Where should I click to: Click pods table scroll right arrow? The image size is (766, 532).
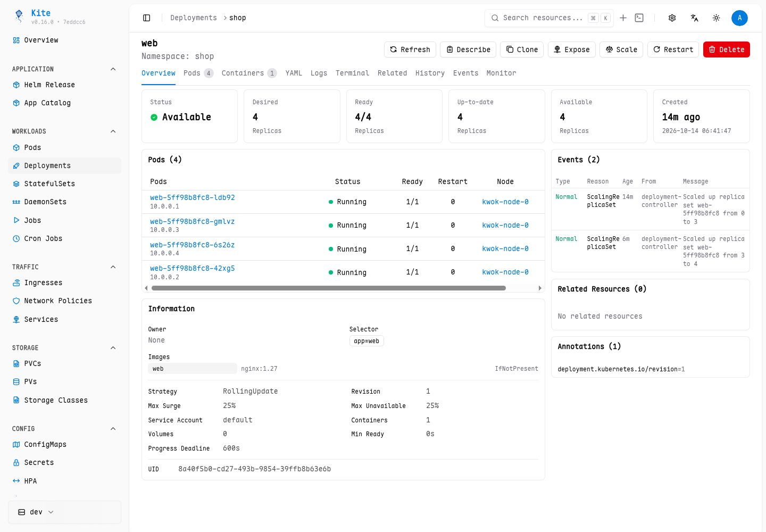click(540, 288)
